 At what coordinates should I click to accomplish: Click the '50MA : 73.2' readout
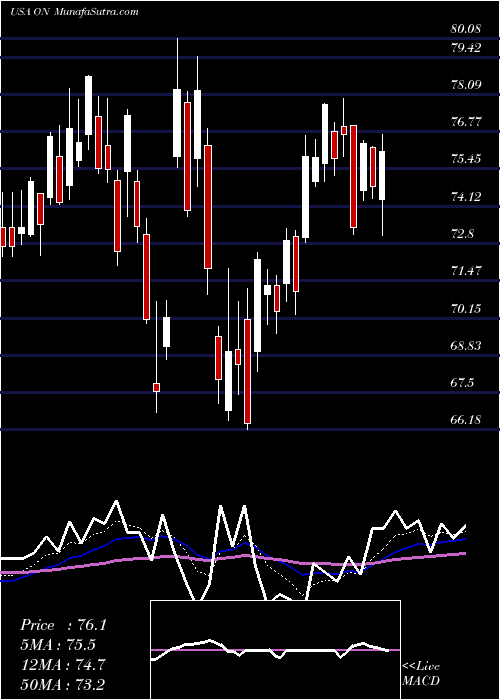pos(63,684)
